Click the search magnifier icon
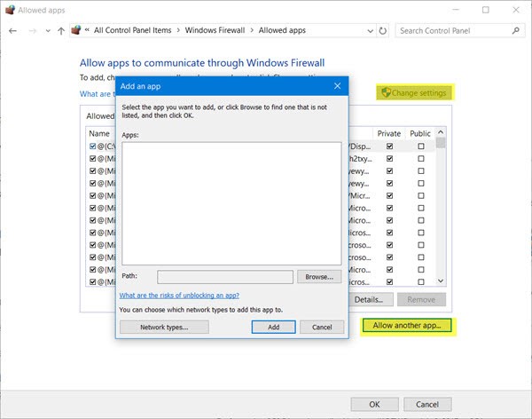 point(516,30)
